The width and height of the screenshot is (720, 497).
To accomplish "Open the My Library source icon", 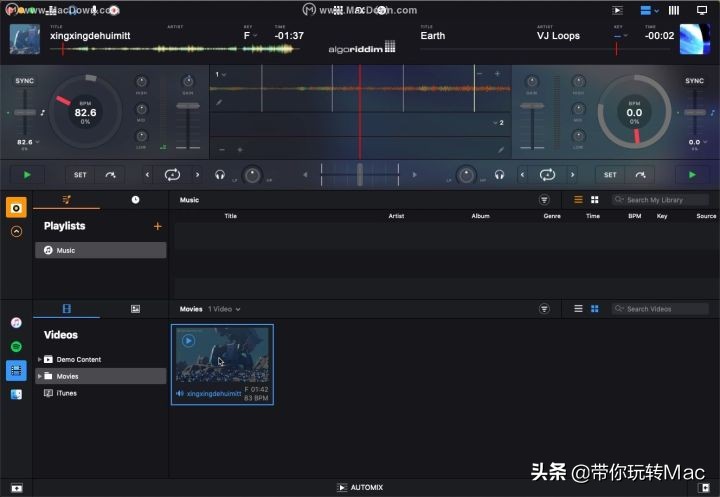I will [16, 208].
